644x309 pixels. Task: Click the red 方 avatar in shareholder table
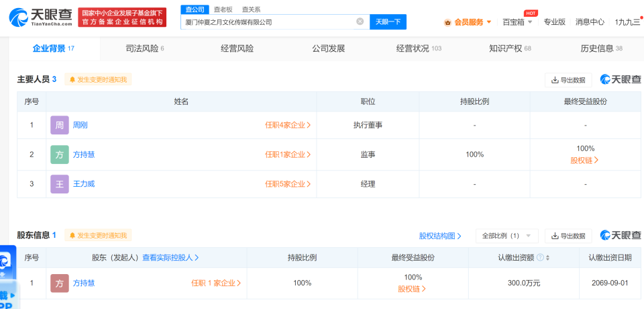tap(59, 283)
